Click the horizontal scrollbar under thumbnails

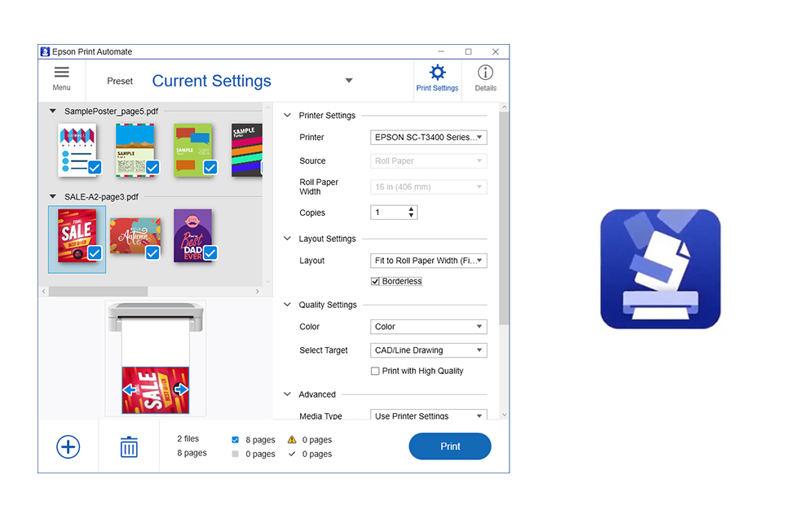[98, 291]
